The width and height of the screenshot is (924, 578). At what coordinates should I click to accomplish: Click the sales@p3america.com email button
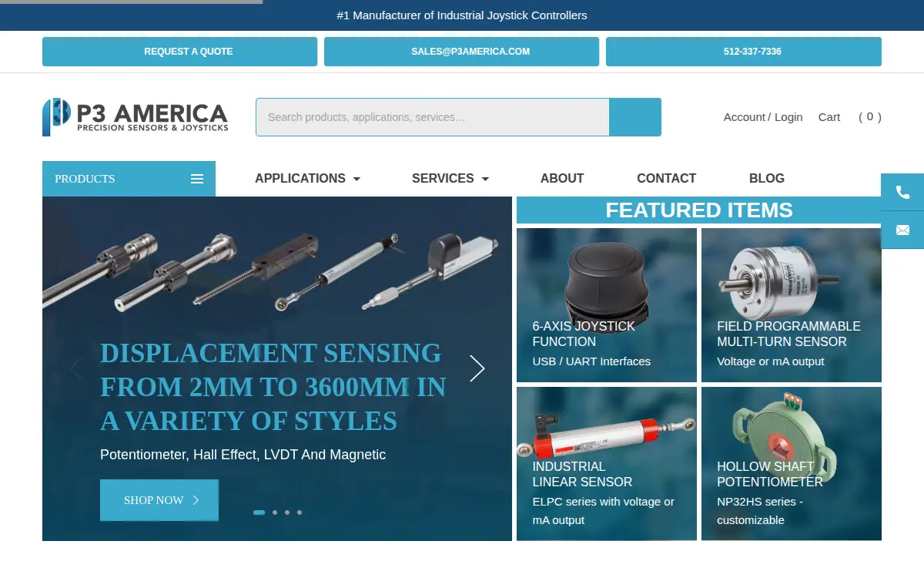click(461, 52)
